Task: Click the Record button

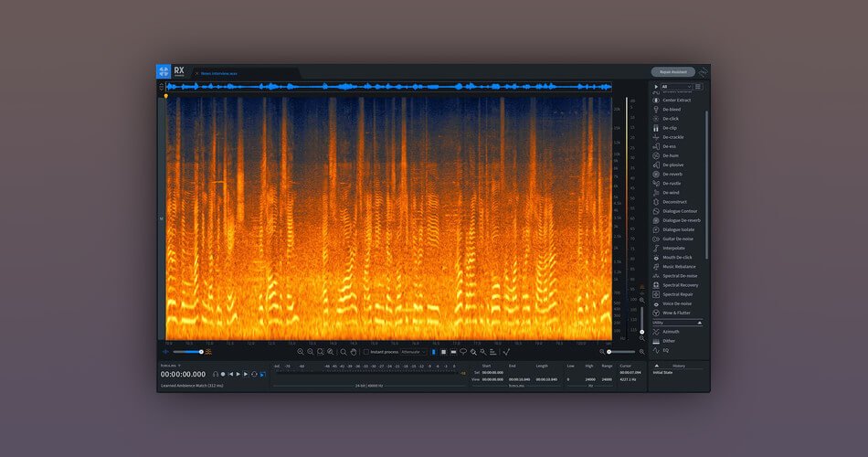Action: coord(223,375)
